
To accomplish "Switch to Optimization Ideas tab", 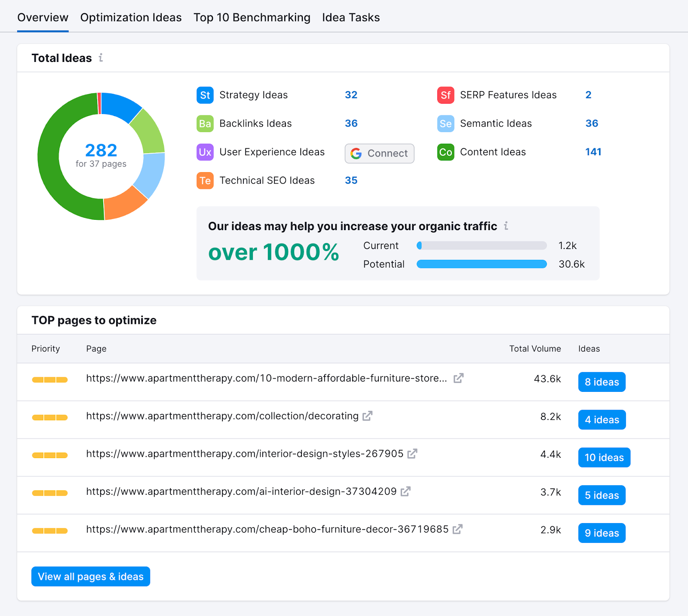I will 131,18.
